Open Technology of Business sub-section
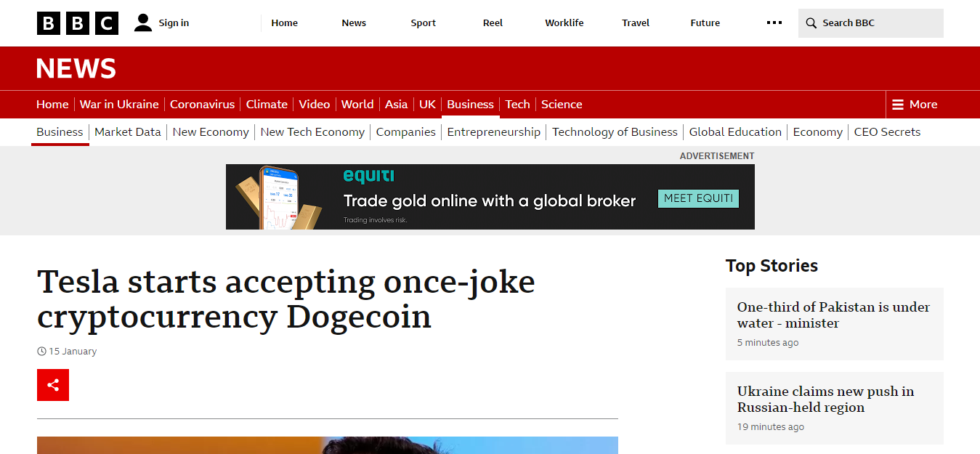The height and width of the screenshot is (454, 980). click(x=615, y=132)
